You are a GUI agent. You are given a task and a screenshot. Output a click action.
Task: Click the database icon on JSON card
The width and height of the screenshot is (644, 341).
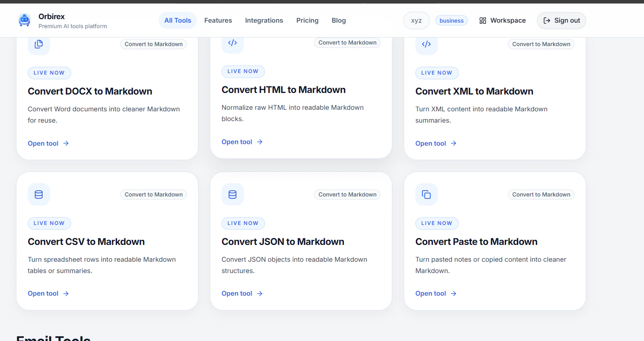(x=233, y=195)
